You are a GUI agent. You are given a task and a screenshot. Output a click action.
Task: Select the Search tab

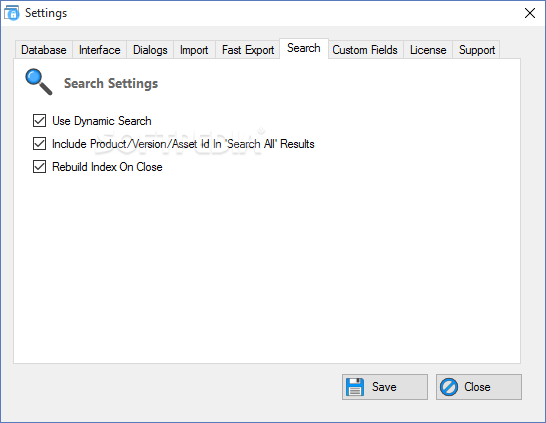coord(304,48)
